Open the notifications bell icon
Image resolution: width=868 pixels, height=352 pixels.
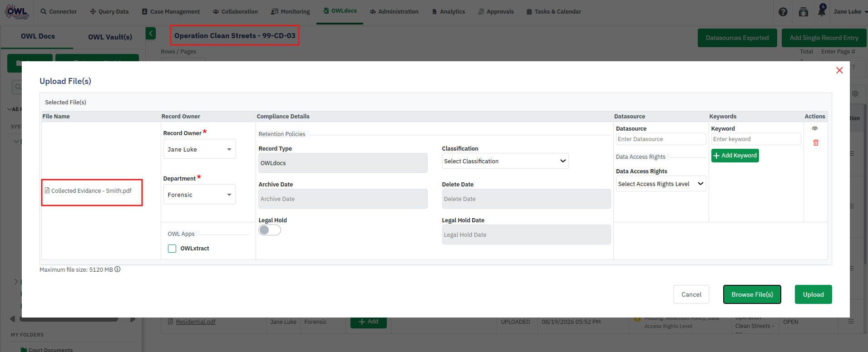pyautogui.click(x=822, y=11)
